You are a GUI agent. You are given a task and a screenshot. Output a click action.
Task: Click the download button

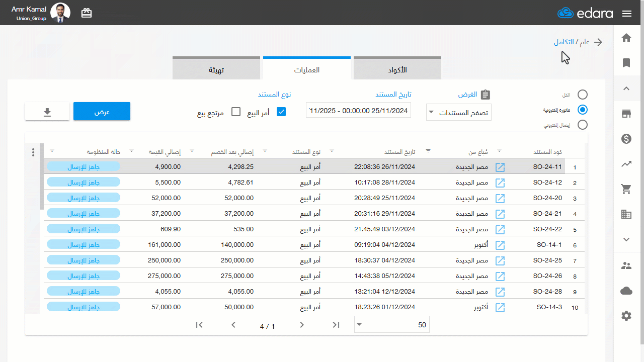pyautogui.click(x=47, y=112)
